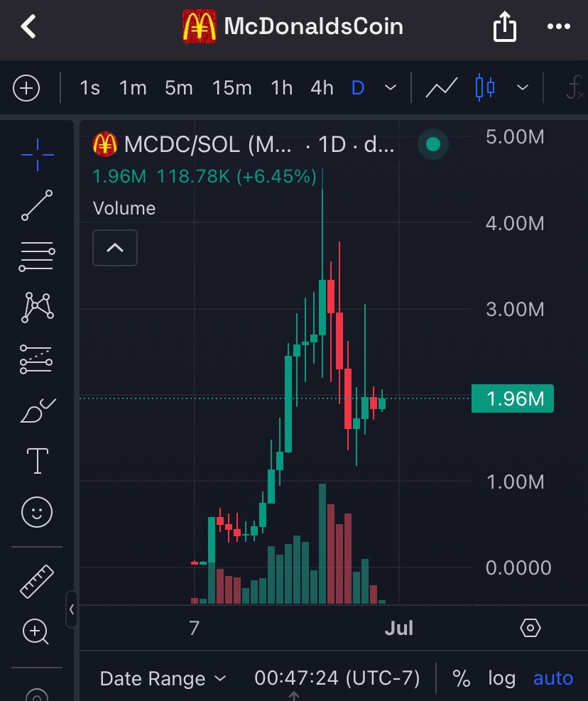Open the fx indicators button
The image size is (588, 701).
(575, 87)
